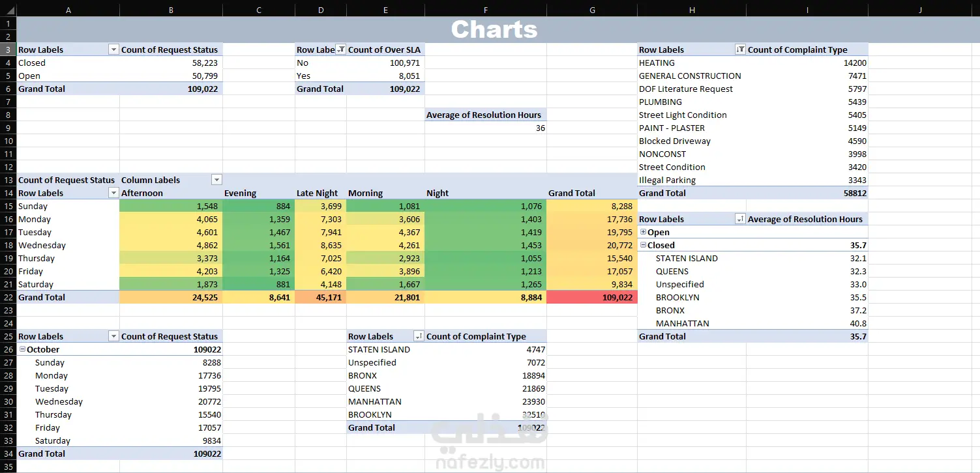Select the column I header
Image resolution: width=980 pixels, height=473 pixels.
(x=807, y=10)
